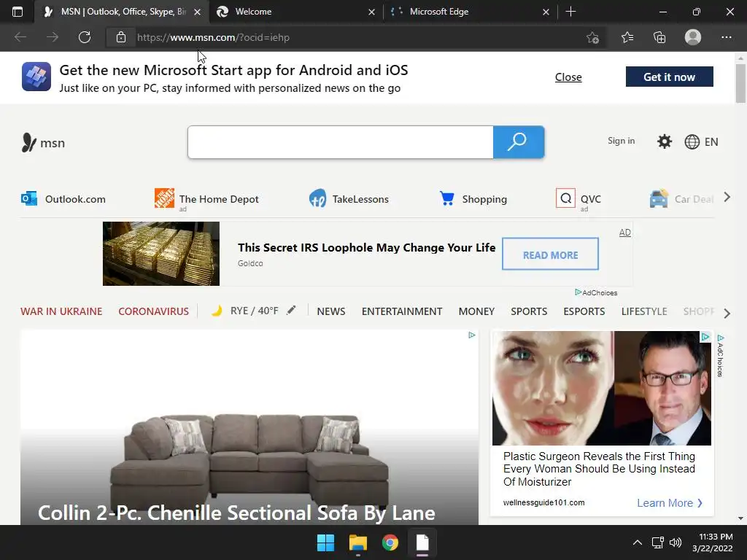Viewport: 747px width, 560px height.
Task: Open Edge settings and more menu
Action: coord(726,37)
